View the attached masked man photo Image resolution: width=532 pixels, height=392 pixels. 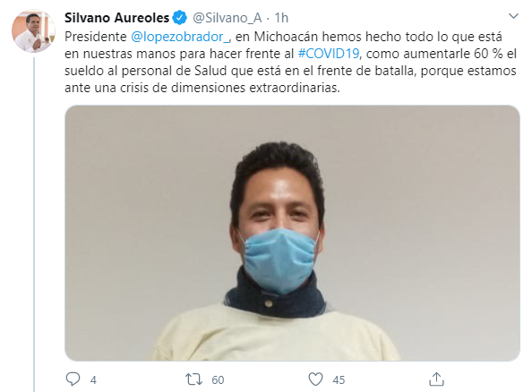(292, 233)
